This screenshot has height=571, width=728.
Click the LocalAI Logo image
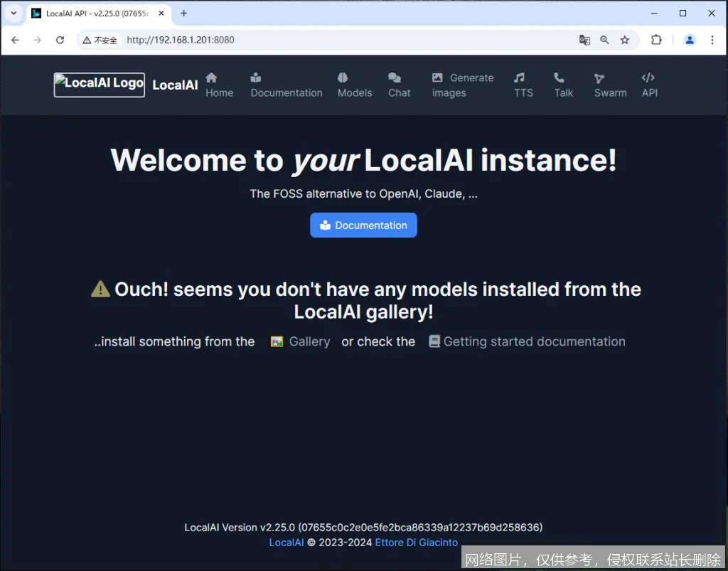pyautogui.click(x=100, y=85)
